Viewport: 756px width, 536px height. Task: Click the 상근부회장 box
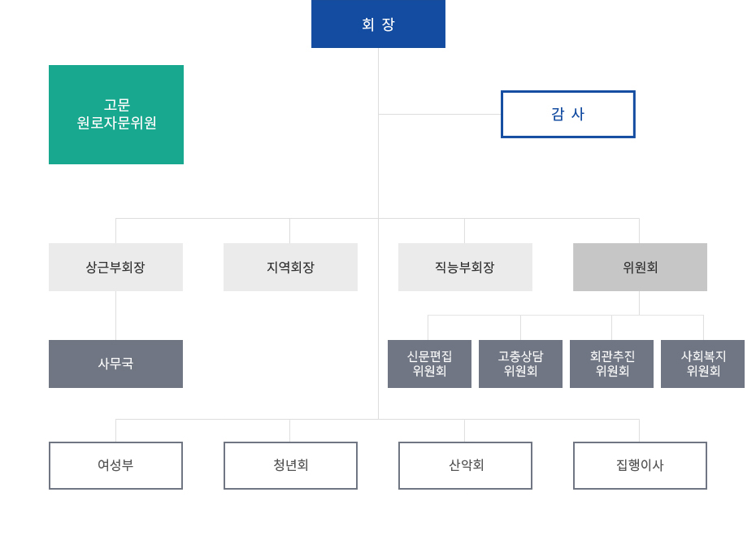115,268
